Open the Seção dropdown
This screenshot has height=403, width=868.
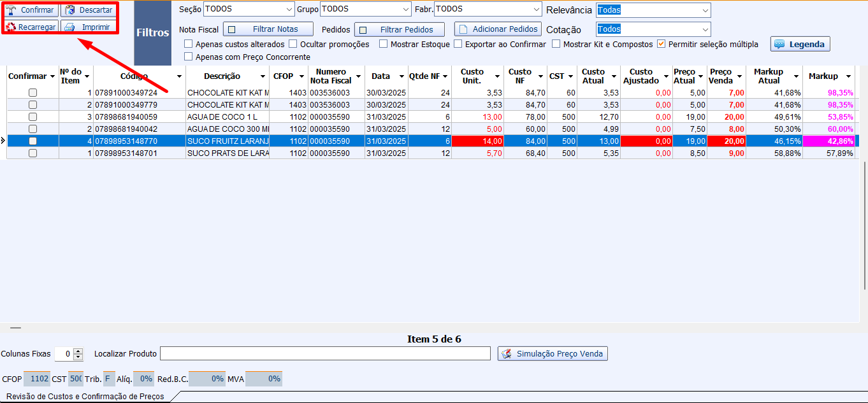click(x=289, y=10)
